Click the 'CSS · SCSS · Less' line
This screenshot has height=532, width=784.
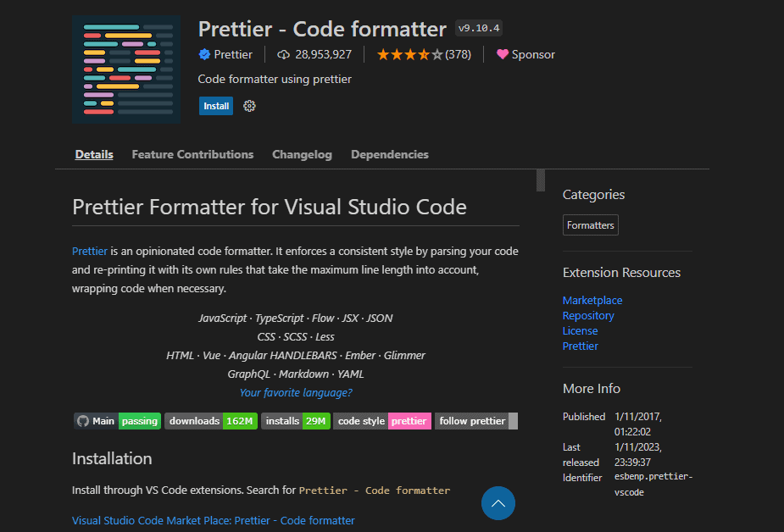coord(296,336)
